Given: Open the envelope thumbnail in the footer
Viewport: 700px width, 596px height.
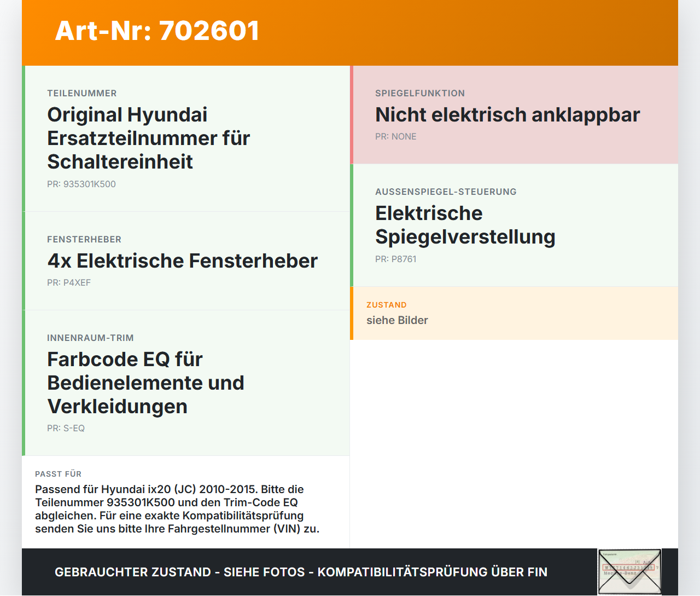Looking at the screenshot, I should [x=629, y=571].
